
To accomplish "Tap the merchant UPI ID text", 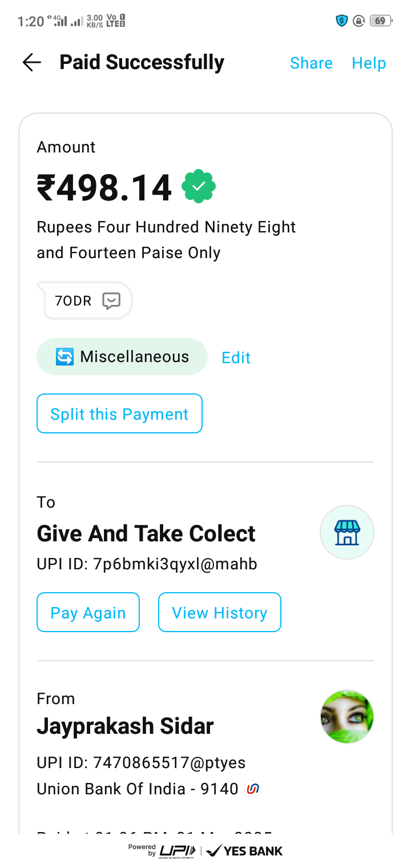I will tap(147, 564).
